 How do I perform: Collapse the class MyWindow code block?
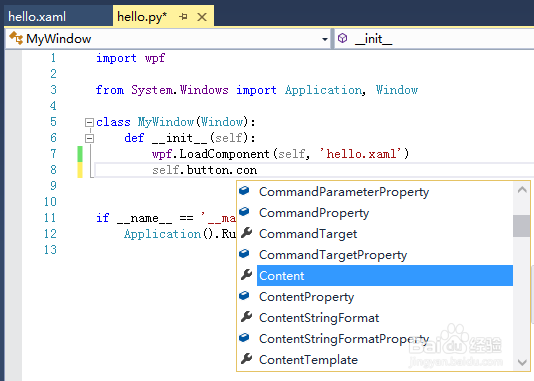click(x=89, y=122)
